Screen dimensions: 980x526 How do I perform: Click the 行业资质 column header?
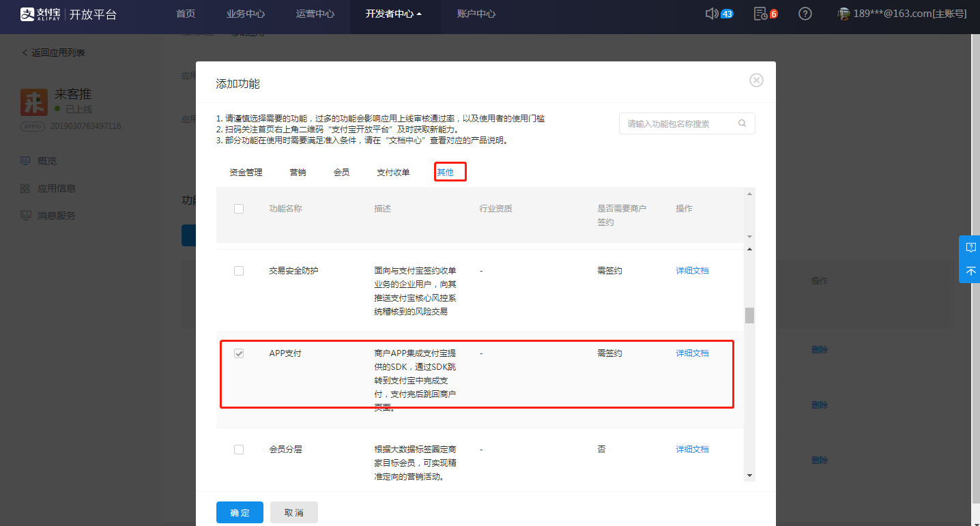tap(496, 209)
